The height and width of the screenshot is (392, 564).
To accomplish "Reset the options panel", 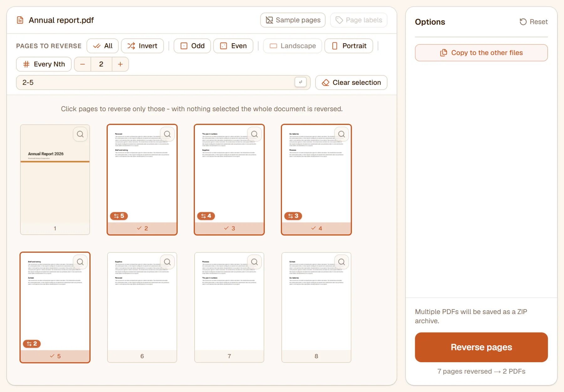I will (534, 22).
